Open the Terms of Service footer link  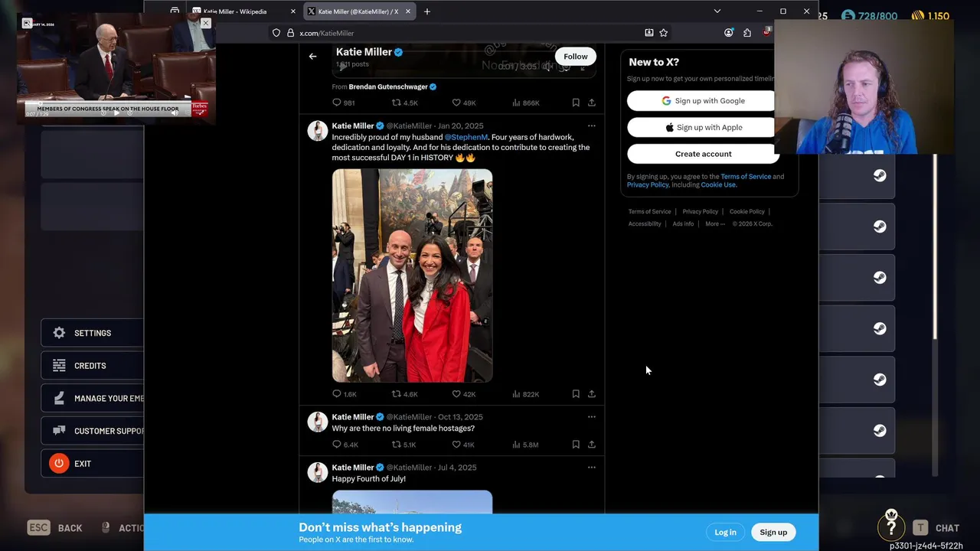pos(649,212)
